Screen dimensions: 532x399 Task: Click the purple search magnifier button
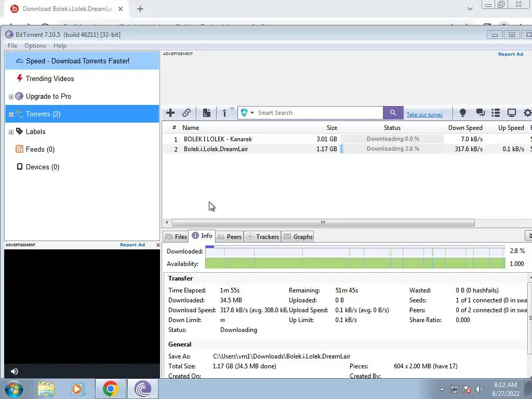[x=393, y=113]
